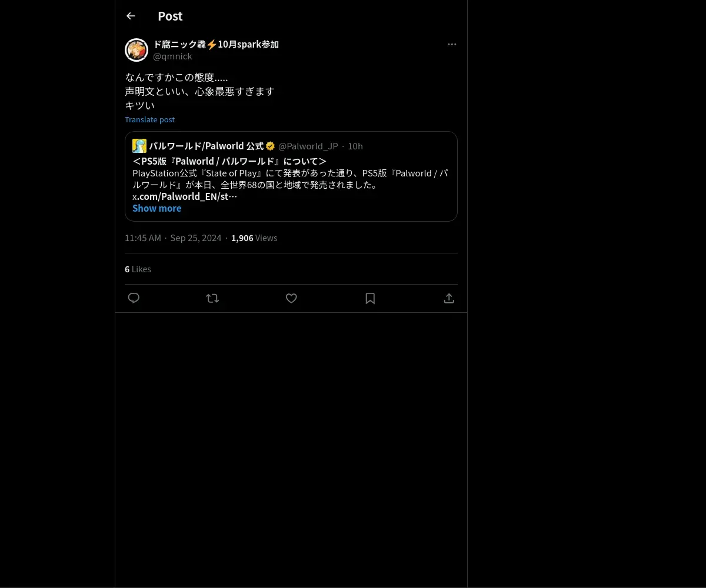Click the @qmnick username handle

coord(172,56)
